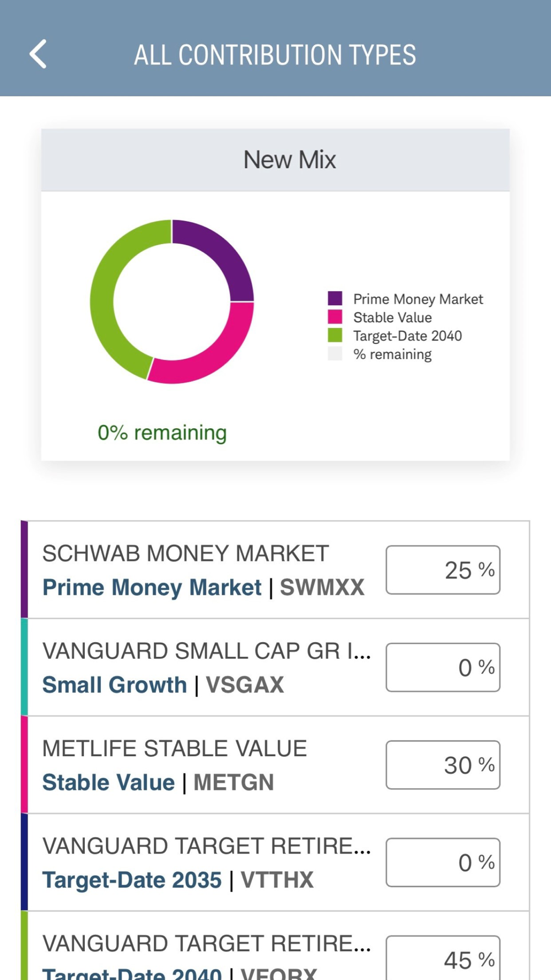This screenshot has height=980, width=551.
Task: Tap the SCHWAB MONEY MARKET fund name
Action: pos(186,553)
